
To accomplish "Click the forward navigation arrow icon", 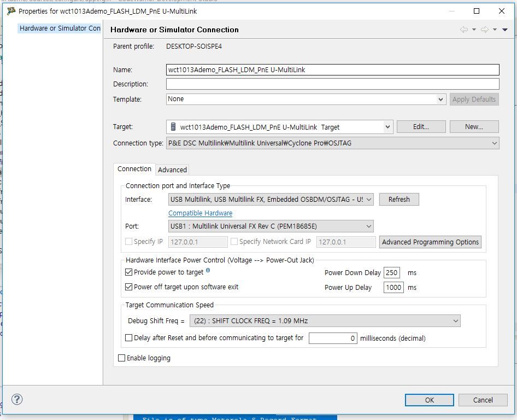I will coord(484,30).
